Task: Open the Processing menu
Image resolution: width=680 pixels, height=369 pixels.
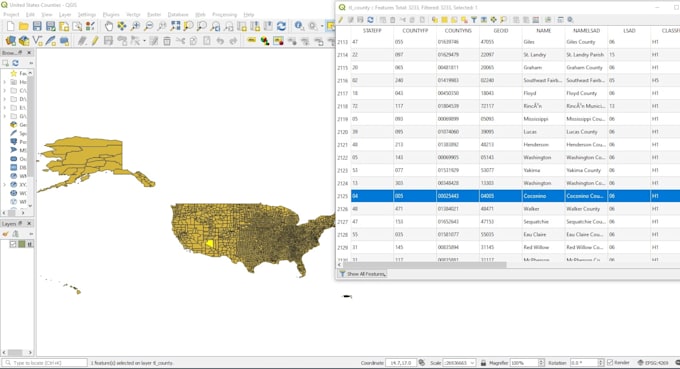Action: [x=225, y=14]
